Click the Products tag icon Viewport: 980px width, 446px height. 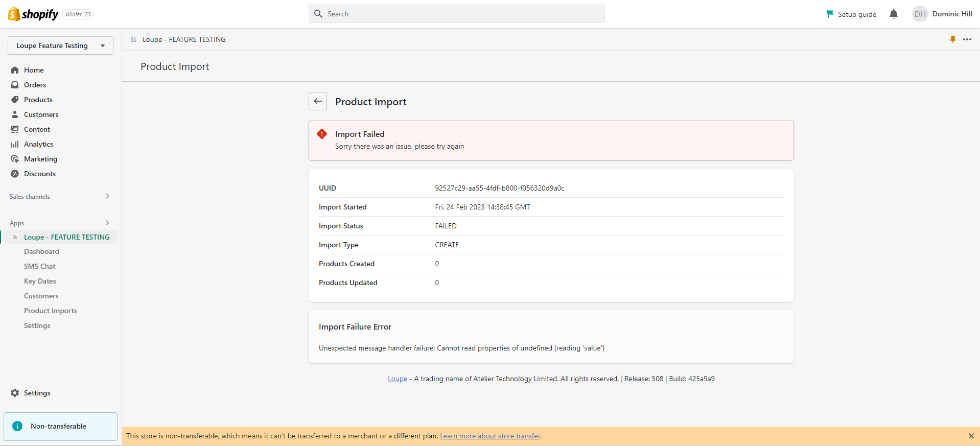15,100
